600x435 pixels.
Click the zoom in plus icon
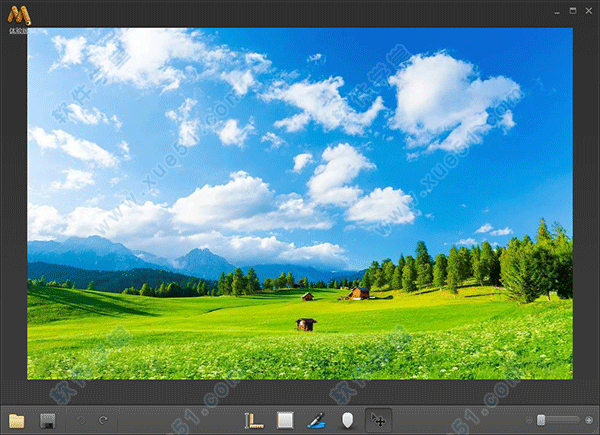click(589, 420)
